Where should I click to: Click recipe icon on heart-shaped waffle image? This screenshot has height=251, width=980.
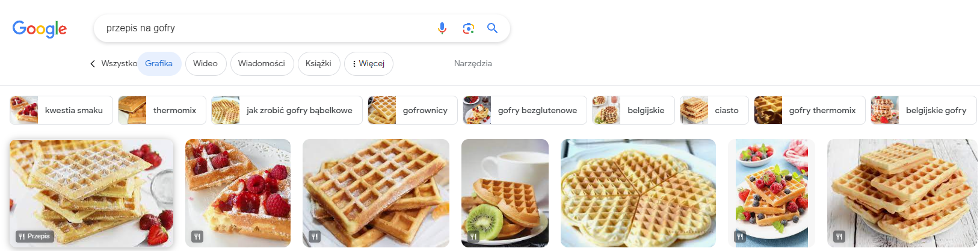(x=573, y=237)
